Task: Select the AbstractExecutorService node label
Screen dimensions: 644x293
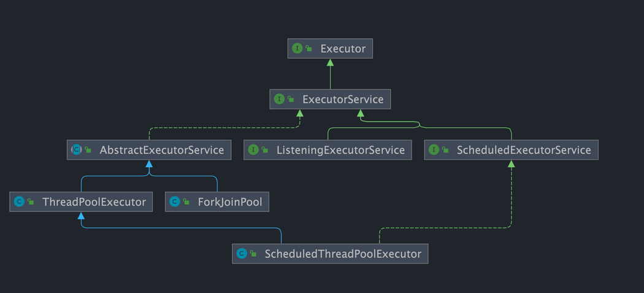Action: point(162,150)
